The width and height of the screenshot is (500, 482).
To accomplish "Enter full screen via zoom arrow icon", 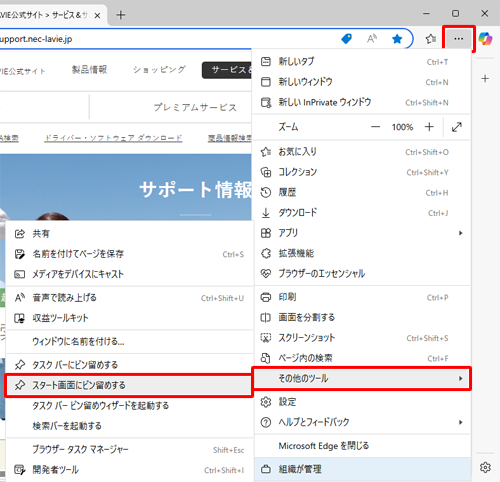I will click(457, 127).
